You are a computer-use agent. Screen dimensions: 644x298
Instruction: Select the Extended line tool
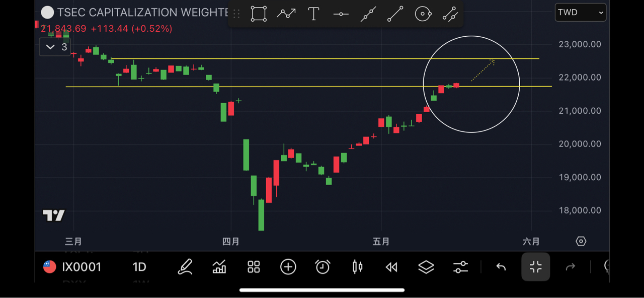[x=368, y=14]
